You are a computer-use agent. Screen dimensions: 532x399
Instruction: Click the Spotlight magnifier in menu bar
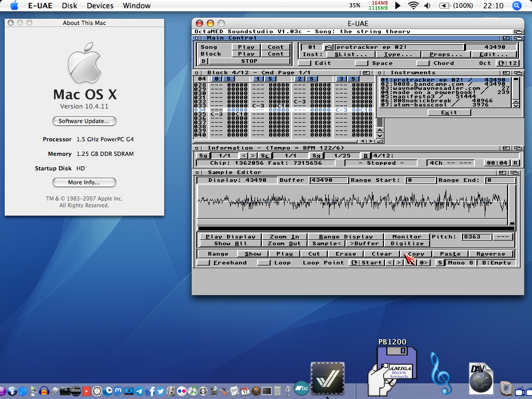517,6
